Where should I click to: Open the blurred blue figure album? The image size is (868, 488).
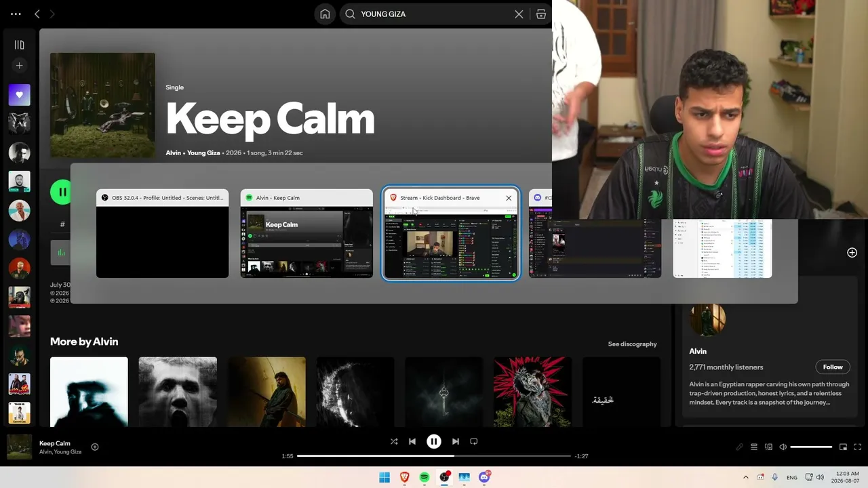pos(89,392)
